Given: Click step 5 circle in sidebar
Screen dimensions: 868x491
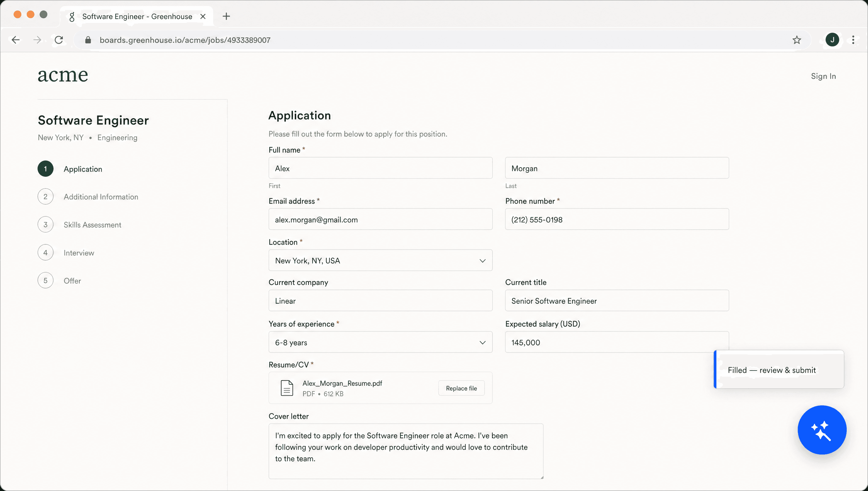Looking at the screenshot, I should pos(46,281).
